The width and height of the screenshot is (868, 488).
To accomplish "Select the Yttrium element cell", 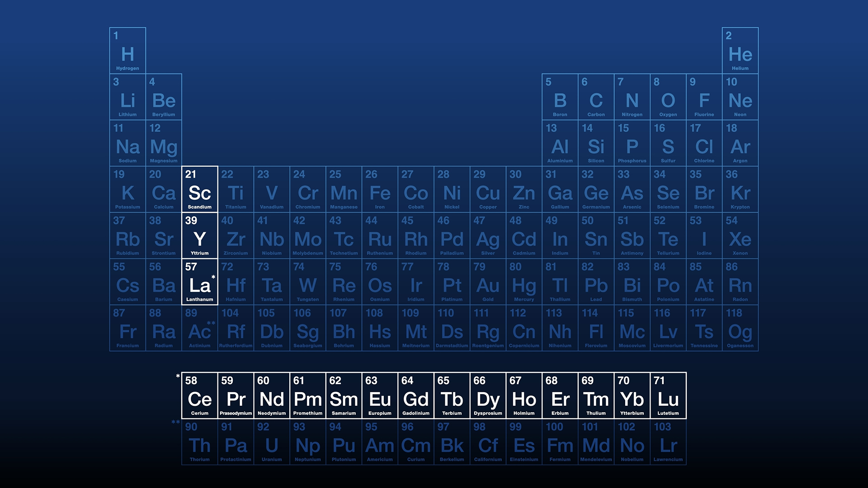I will click(199, 235).
